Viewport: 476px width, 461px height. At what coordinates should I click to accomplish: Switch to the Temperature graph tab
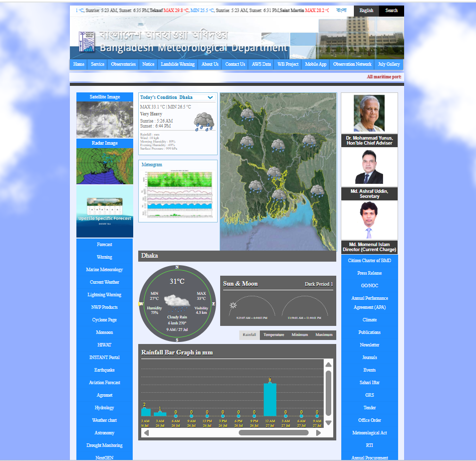(x=274, y=335)
